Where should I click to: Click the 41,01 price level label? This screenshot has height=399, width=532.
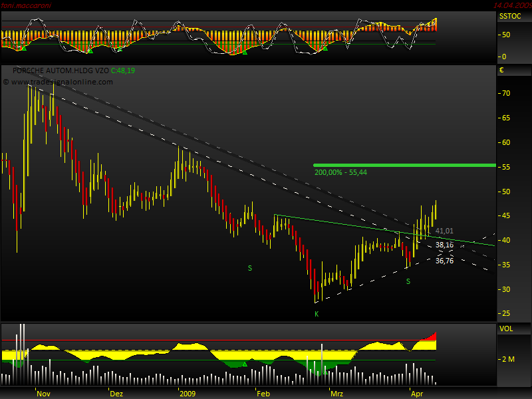click(444, 231)
